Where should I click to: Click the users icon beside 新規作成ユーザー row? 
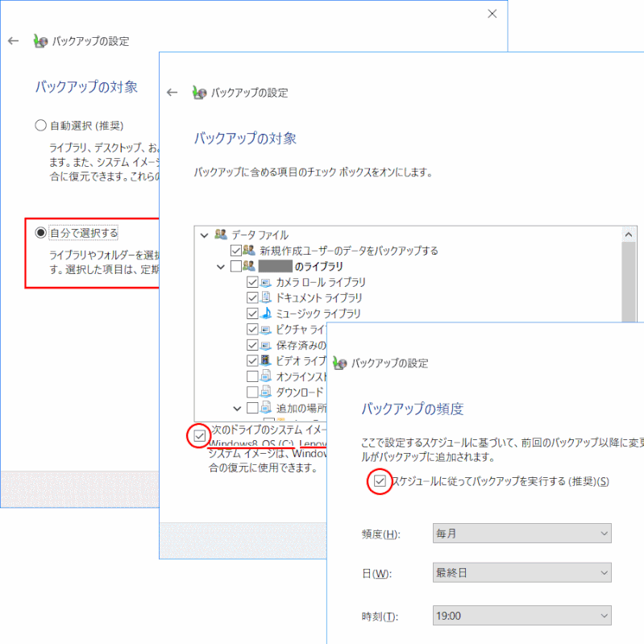[249, 250]
